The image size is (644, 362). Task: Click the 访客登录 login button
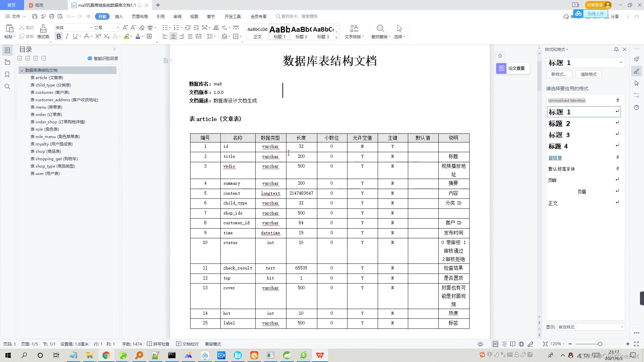pos(599,5)
